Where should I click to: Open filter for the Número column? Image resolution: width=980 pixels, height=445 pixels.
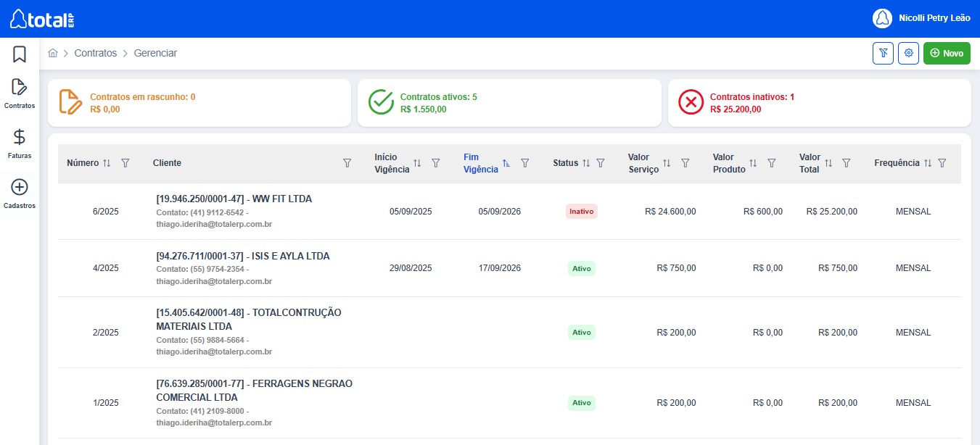pos(125,164)
